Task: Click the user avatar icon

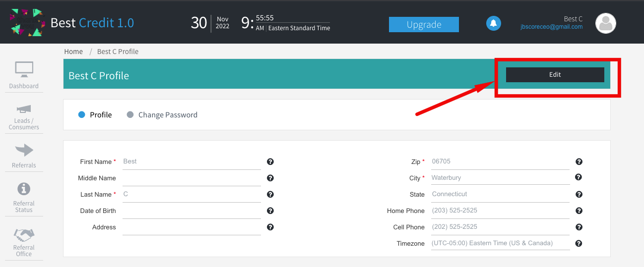Action: pos(605,23)
